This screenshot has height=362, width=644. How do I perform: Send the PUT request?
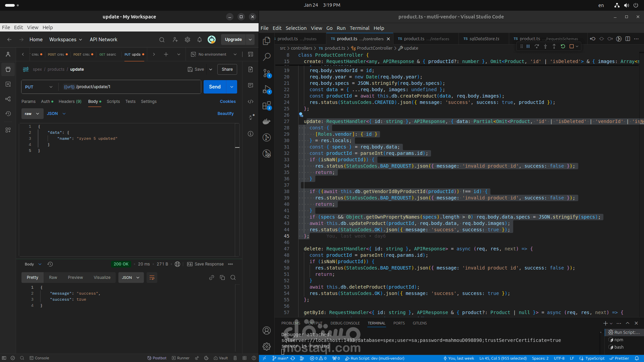coord(215,87)
